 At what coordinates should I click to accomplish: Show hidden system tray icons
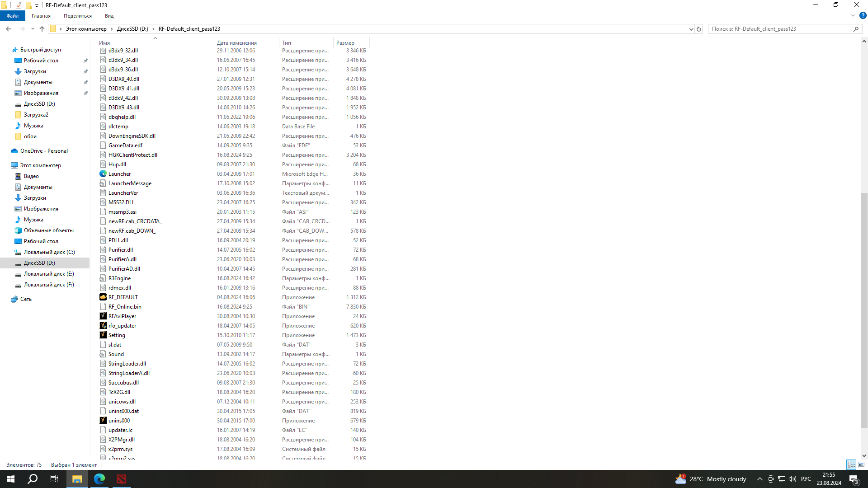click(760, 479)
